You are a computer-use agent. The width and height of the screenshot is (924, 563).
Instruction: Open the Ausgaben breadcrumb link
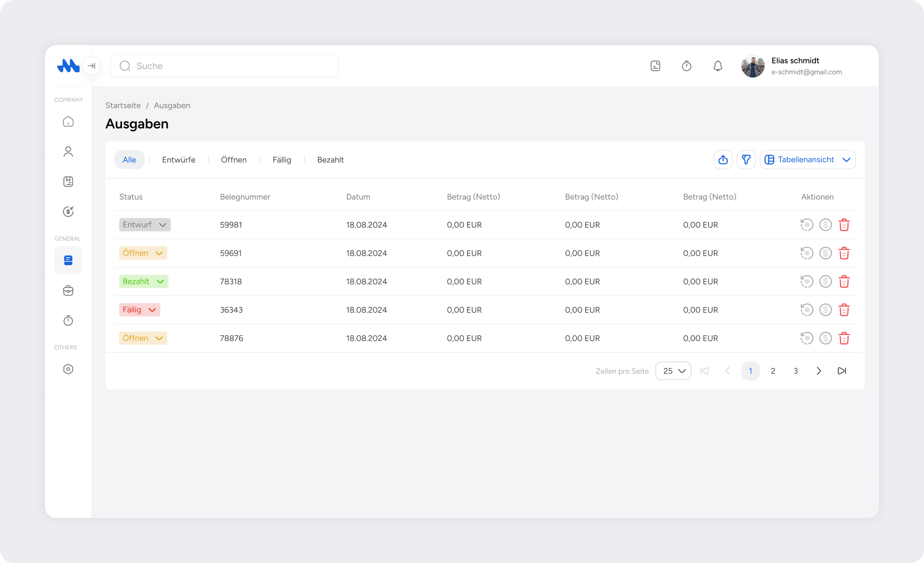click(x=172, y=105)
